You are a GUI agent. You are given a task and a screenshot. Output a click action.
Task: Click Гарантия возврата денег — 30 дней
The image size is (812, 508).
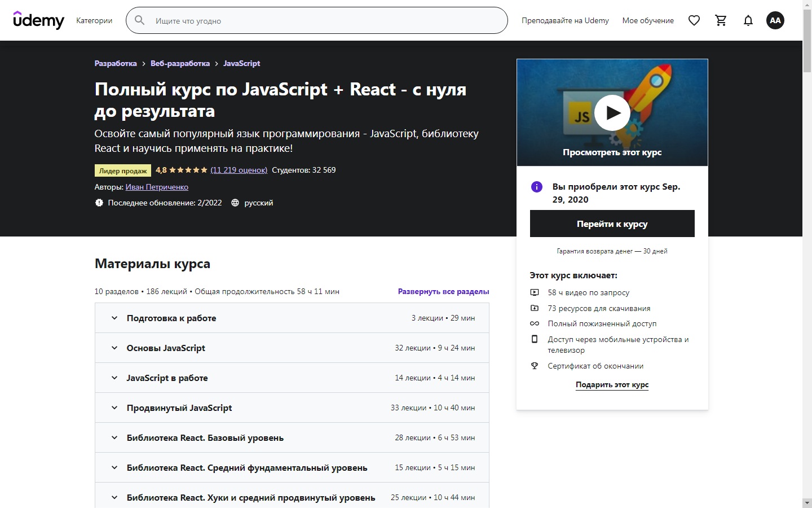click(x=612, y=251)
